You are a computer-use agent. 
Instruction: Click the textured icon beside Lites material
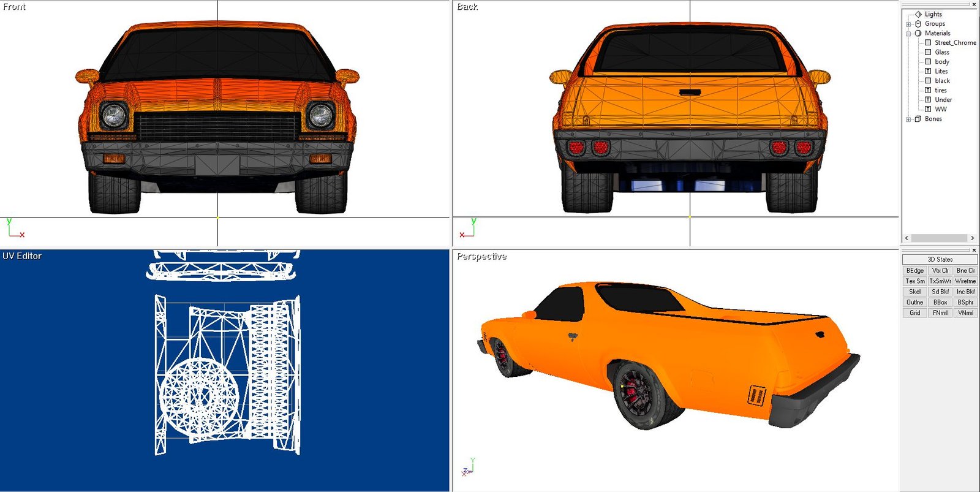(928, 71)
